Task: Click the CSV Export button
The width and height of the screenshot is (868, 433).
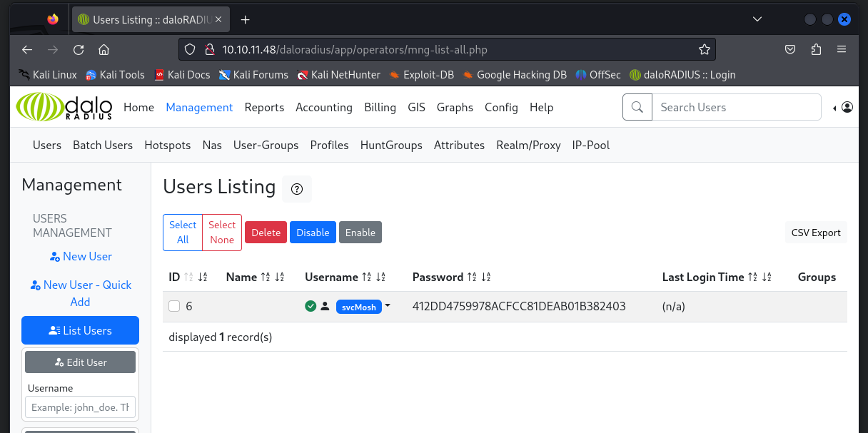Action: [815, 233]
